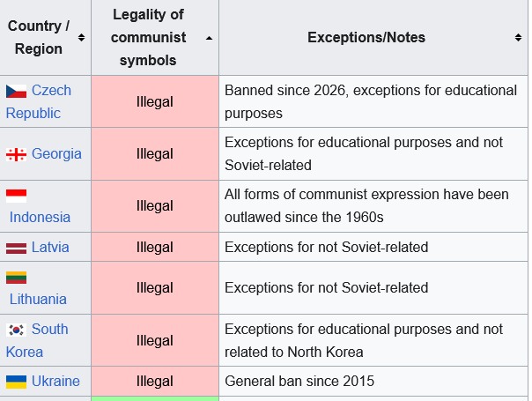Click the Georgia flag icon

click(x=16, y=154)
